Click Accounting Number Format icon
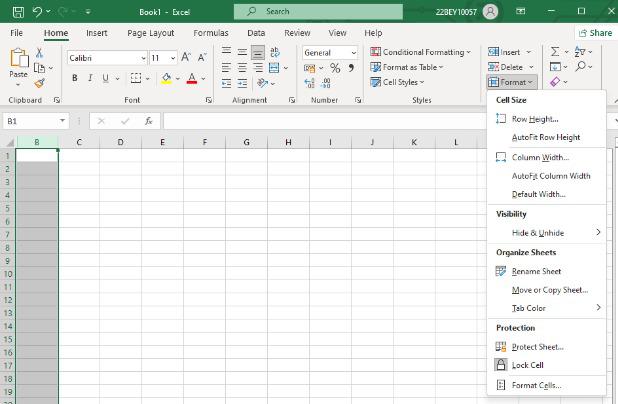The width and height of the screenshot is (618, 404). [x=309, y=68]
